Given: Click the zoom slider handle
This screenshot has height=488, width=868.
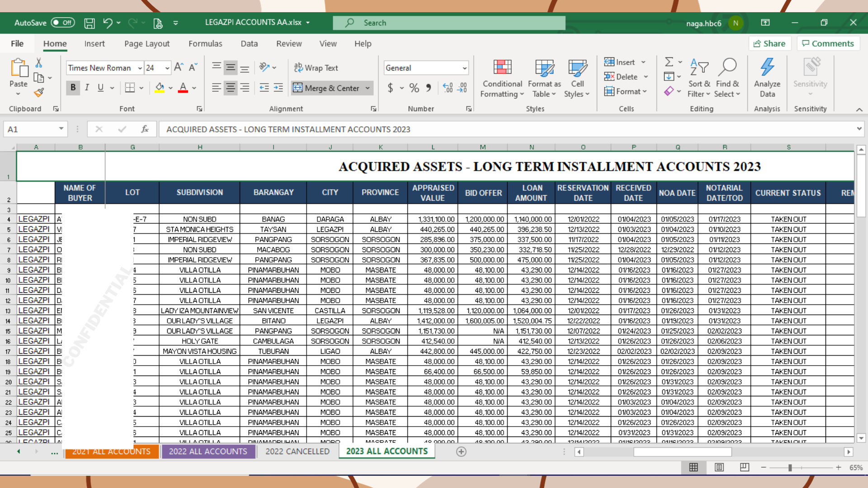Looking at the screenshot, I should (x=790, y=467).
